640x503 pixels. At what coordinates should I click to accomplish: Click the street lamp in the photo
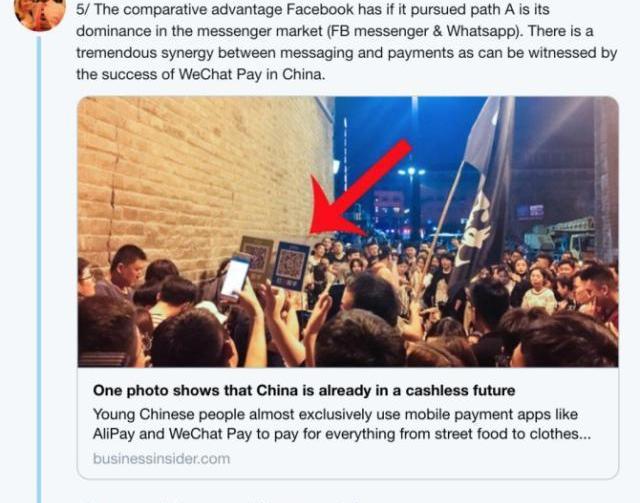[x=413, y=171]
